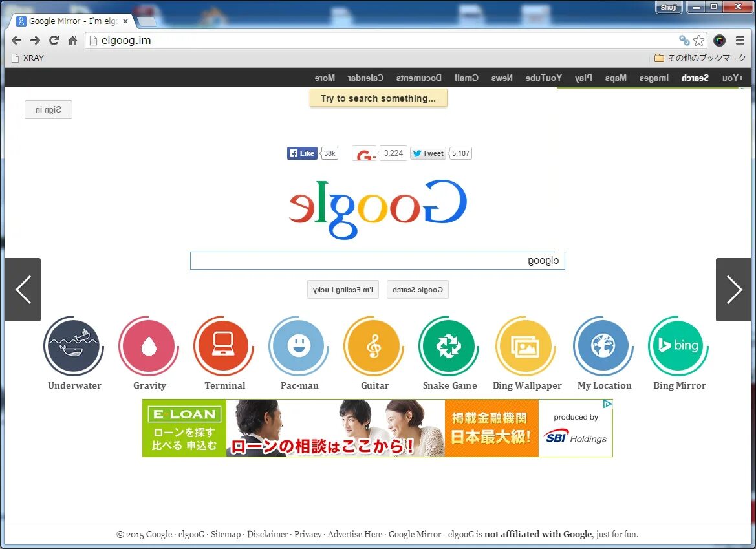Launch the Snake Game icon
756x549 pixels.
[x=449, y=346]
